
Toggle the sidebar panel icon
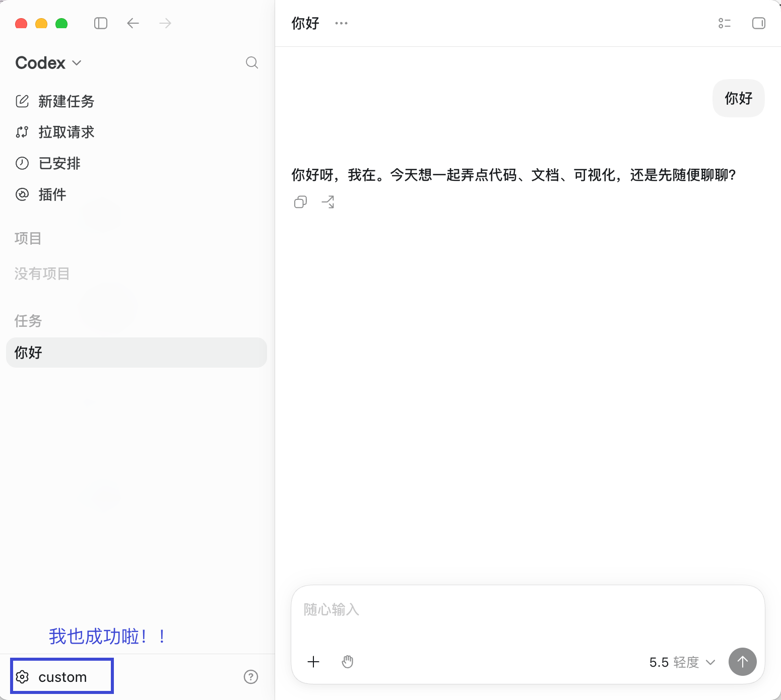(101, 23)
